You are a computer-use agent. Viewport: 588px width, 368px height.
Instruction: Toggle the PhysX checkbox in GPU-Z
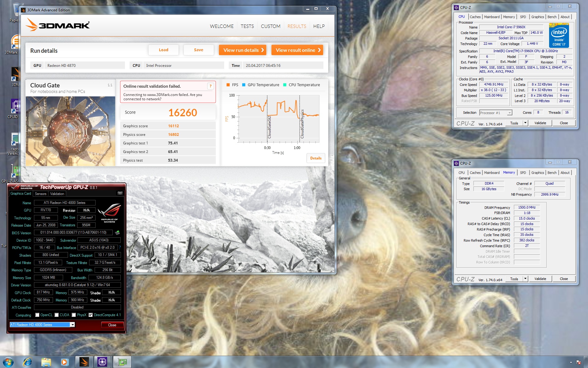[74, 315]
